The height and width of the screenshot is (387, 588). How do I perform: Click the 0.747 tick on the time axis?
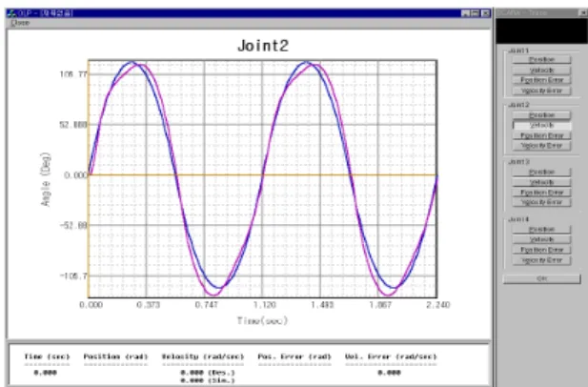point(206,304)
